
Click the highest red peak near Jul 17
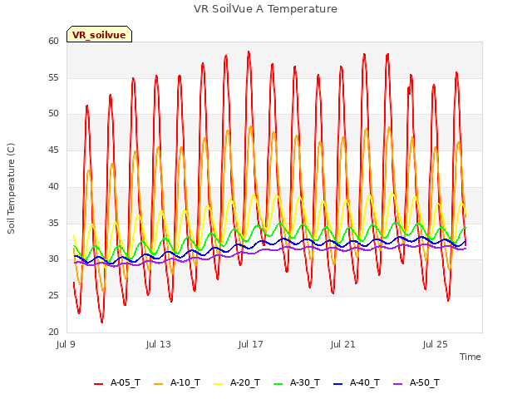(249, 52)
